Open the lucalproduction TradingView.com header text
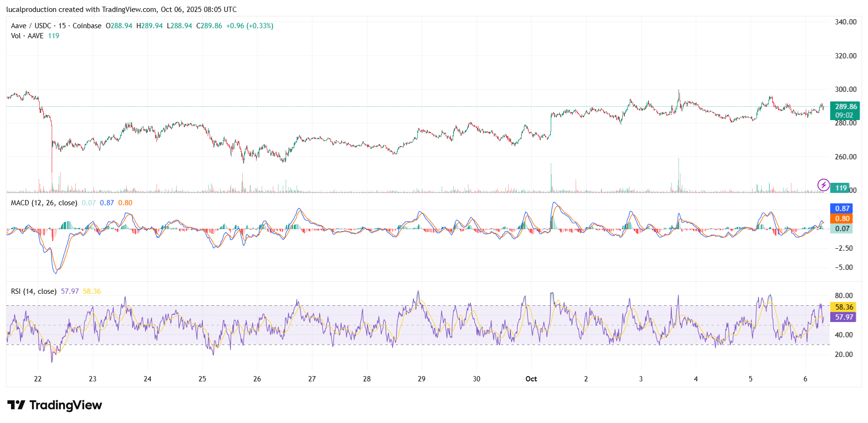 click(121, 10)
